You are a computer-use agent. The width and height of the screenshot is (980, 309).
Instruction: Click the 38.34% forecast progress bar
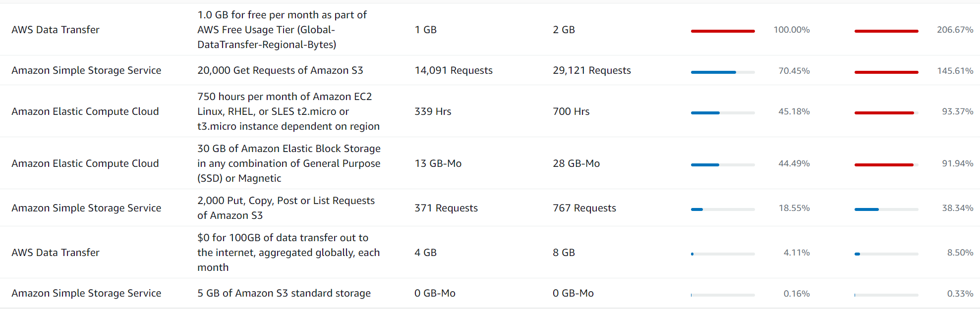(x=886, y=209)
